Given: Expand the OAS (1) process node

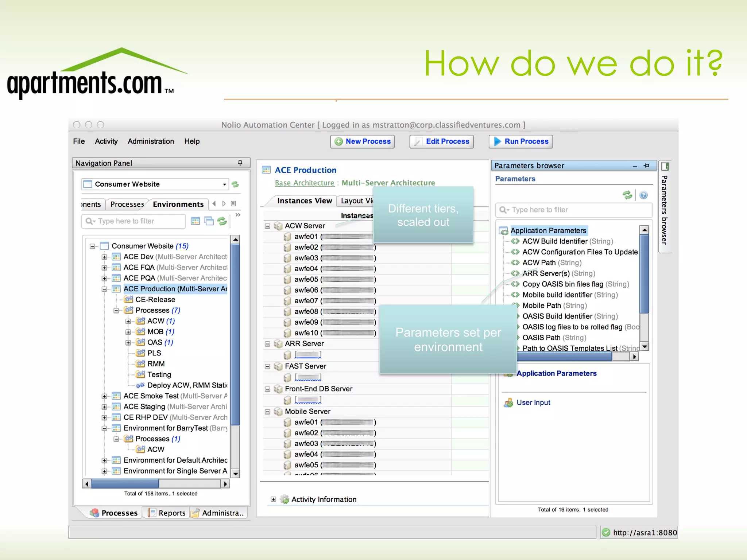Looking at the screenshot, I should (x=128, y=343).
